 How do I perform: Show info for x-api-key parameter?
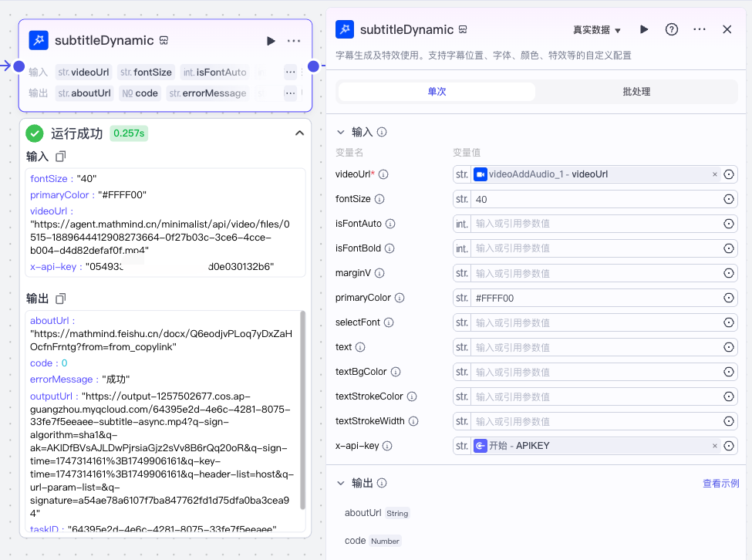tap(387, 446)
